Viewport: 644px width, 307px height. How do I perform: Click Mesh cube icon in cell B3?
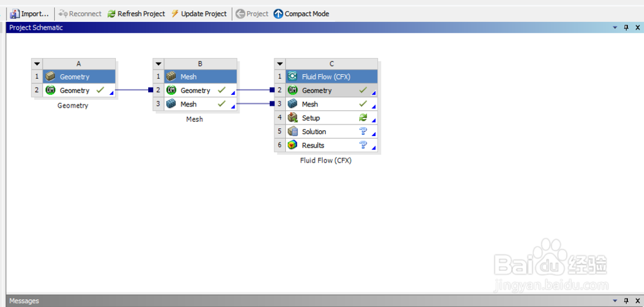(171, 104)
